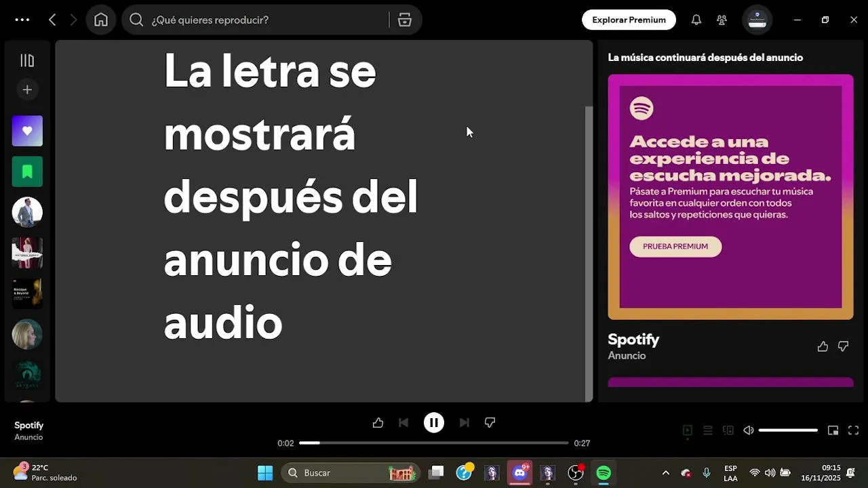Mute with the speaker volume icon
The height and width of the screenshot is (488, 868).
[749, 430]
